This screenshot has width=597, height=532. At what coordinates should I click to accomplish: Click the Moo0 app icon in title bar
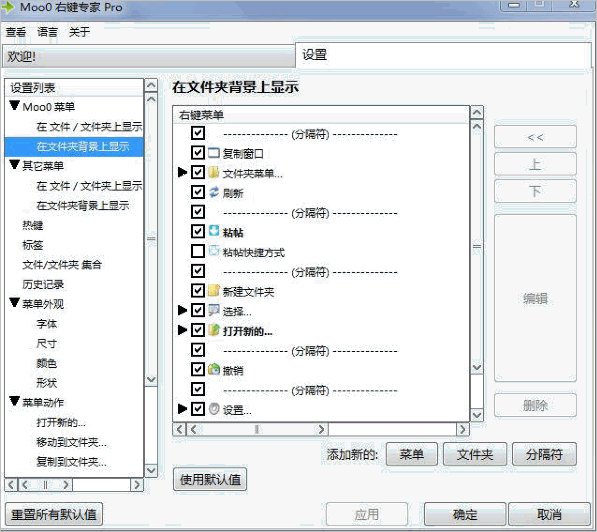(8, 7)
